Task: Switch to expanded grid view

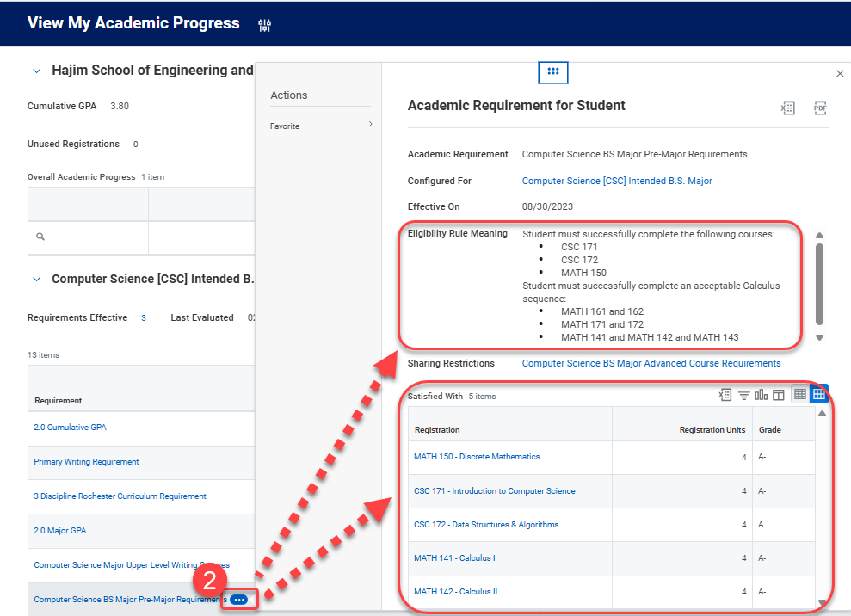Action: click(x=818, y=395)
